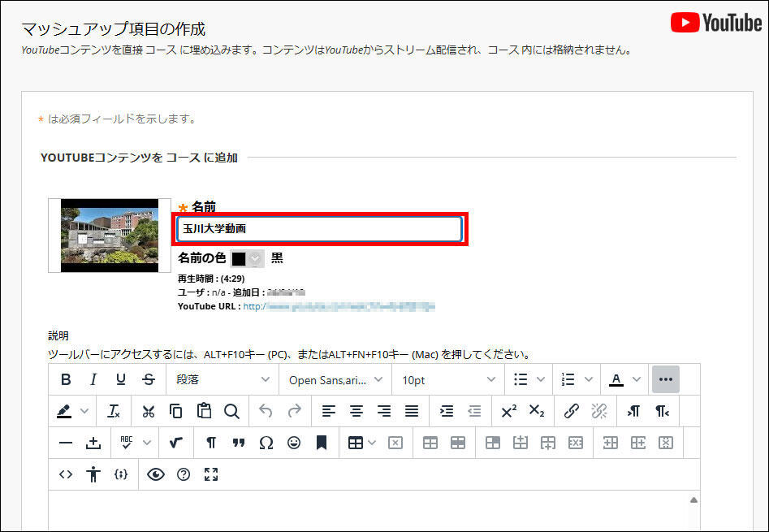Open the YouTube URL link

point(339,306)
